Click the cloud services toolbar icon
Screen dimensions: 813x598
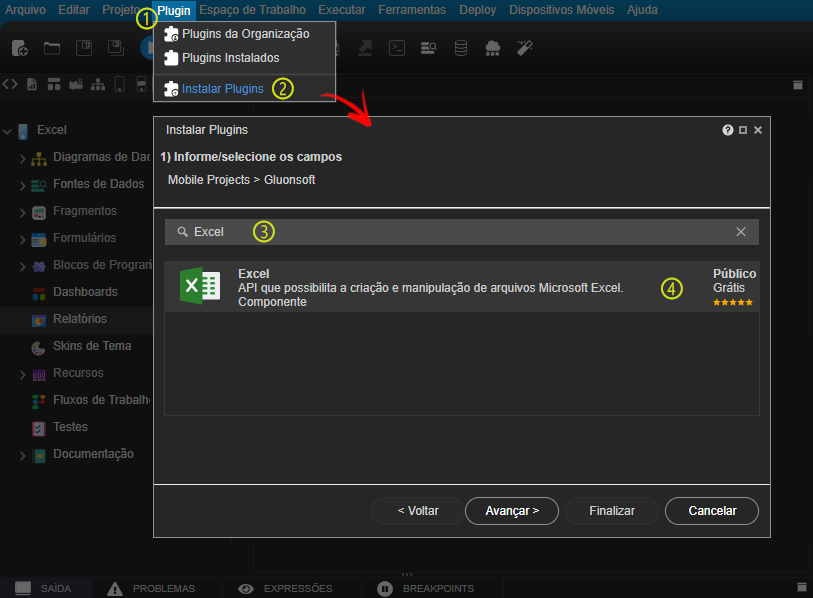(x=493, y=48)
